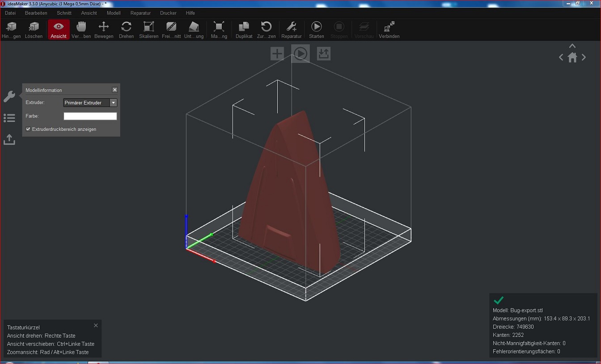601x364 pixels.
Task: Toggle Extruderdruckbereich anzeigen checkbox
Action: [28, 129]
